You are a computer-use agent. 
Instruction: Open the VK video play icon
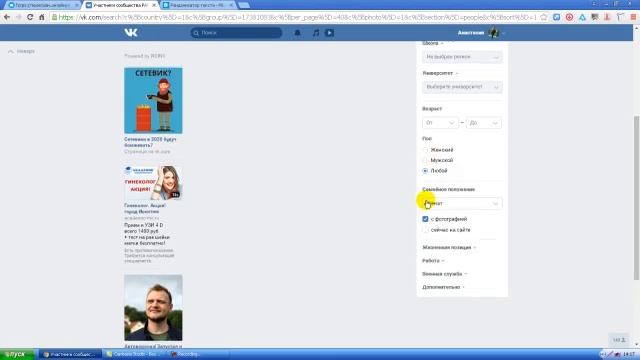[x=329, y=33]
